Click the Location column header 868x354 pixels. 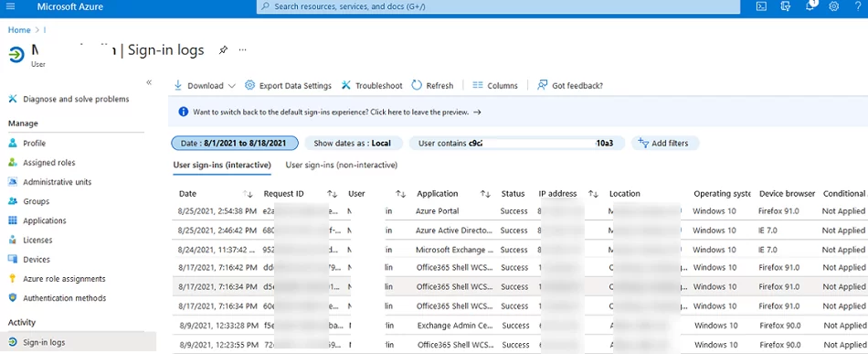pyautogui.click(x=624, y=194)
